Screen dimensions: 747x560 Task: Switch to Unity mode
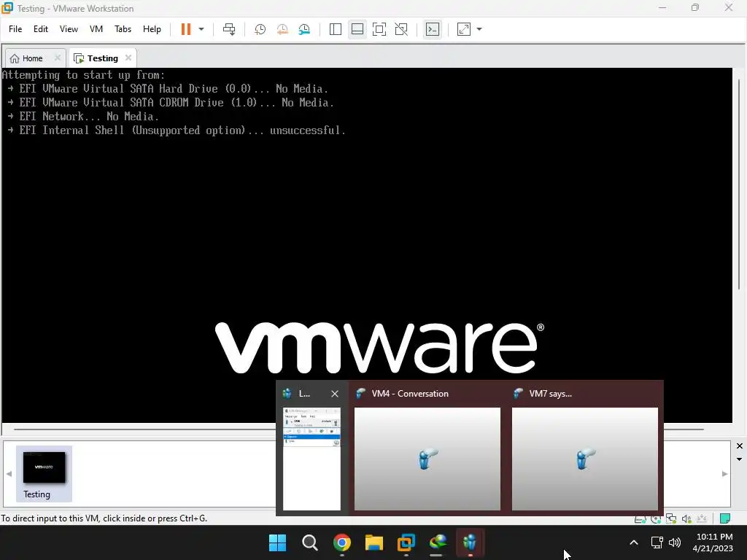click(401, 29)
